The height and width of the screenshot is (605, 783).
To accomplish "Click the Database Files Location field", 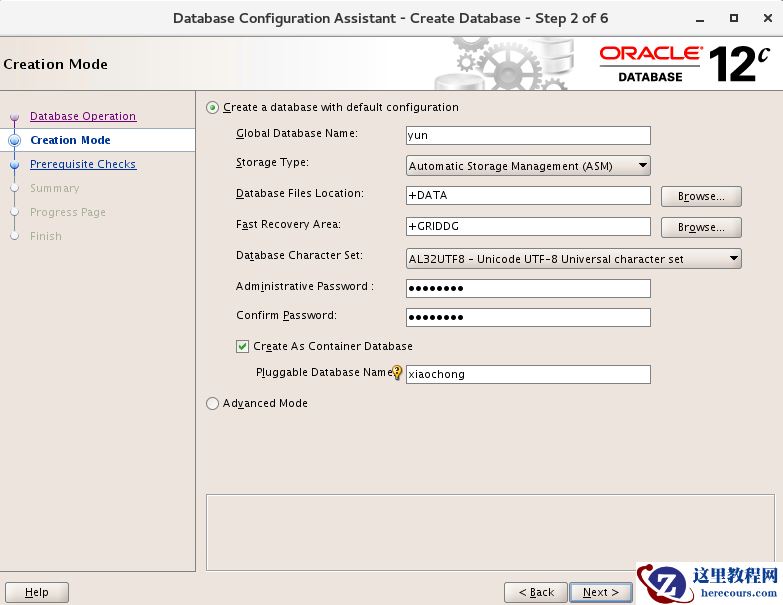I will pos(528,195).
